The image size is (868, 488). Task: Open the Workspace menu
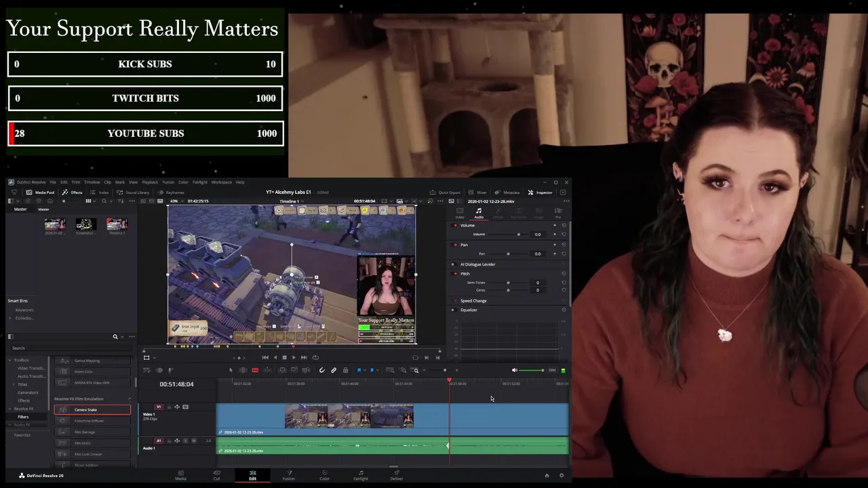click(x=221, y=182)
